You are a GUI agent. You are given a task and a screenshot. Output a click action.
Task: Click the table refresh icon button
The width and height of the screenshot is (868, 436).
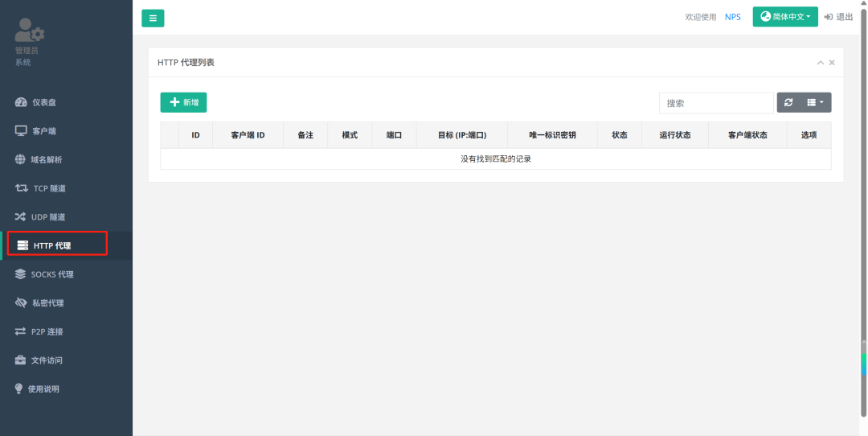point(789,102)
